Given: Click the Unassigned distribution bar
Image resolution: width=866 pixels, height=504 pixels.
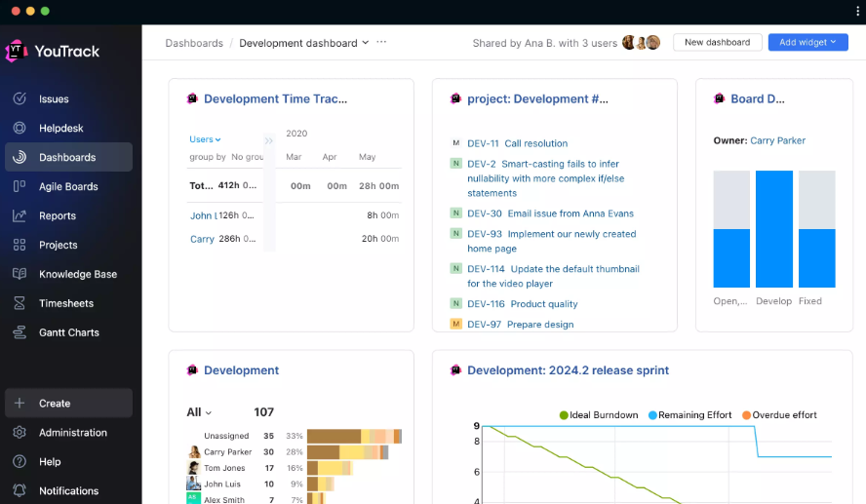Looking at the screenshot, I should [x=354, y=436].
